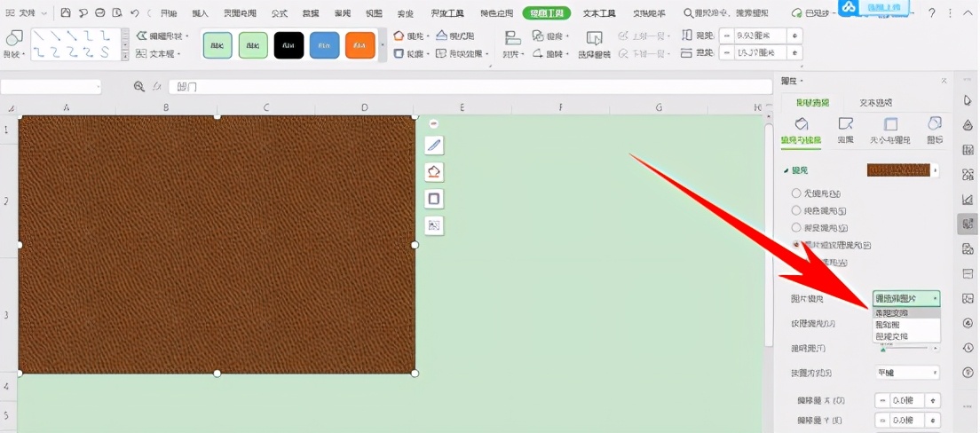Click the Text Box button in ribbon
The height and width of the screenshot is (433, 980).
click(x=158, y=54)
